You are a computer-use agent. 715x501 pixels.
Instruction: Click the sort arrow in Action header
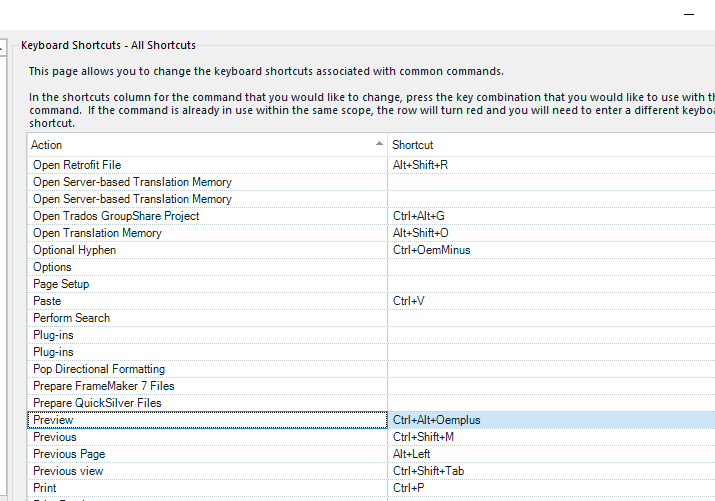[379, 145]
